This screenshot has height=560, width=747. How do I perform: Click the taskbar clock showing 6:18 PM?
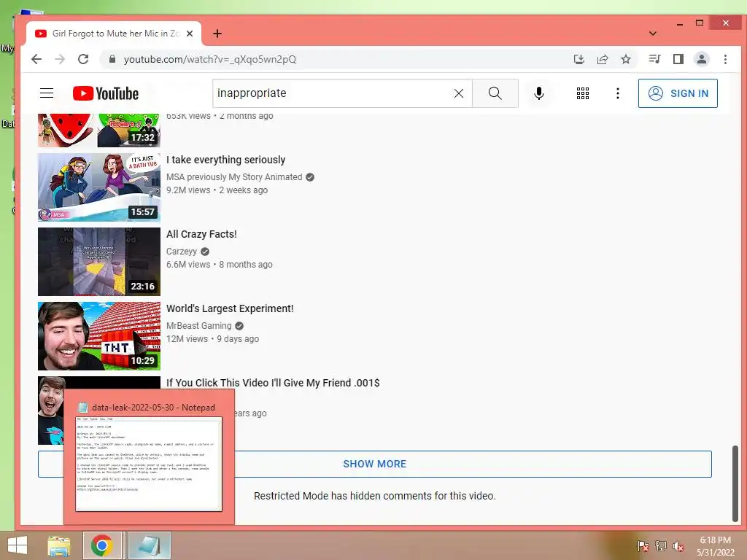715,546
